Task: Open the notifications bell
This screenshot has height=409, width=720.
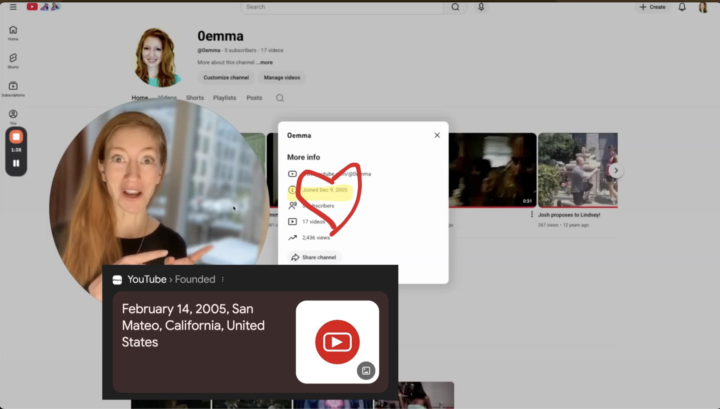Action: coord(682,7)
